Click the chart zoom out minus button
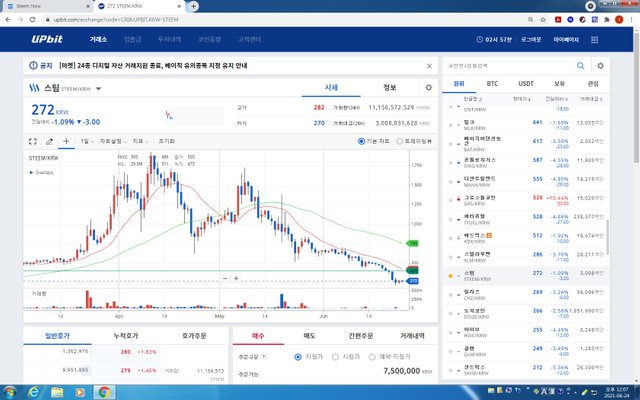 (x=225, y=278)
